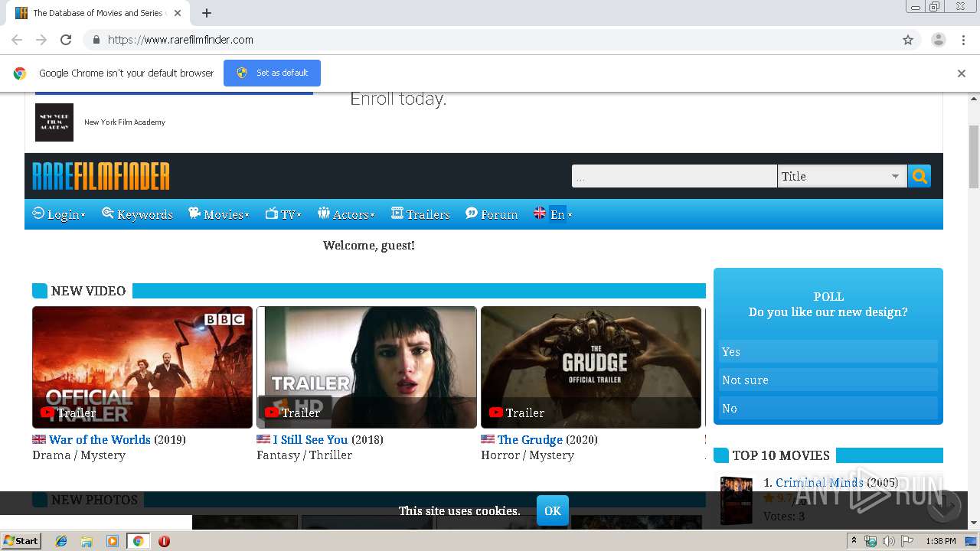This screenshot has height=551, width=980.
Task: Open the Login menu
Action: coord(59,214)
